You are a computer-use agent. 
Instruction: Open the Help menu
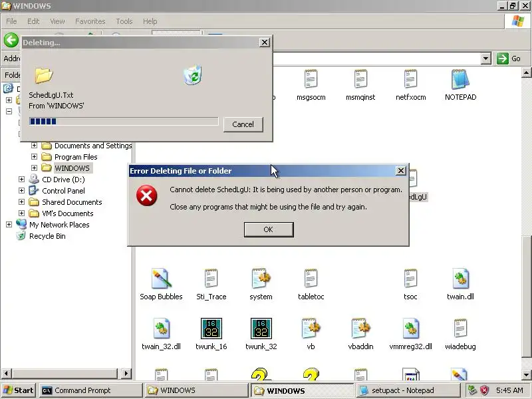click(x=150, y=21)
